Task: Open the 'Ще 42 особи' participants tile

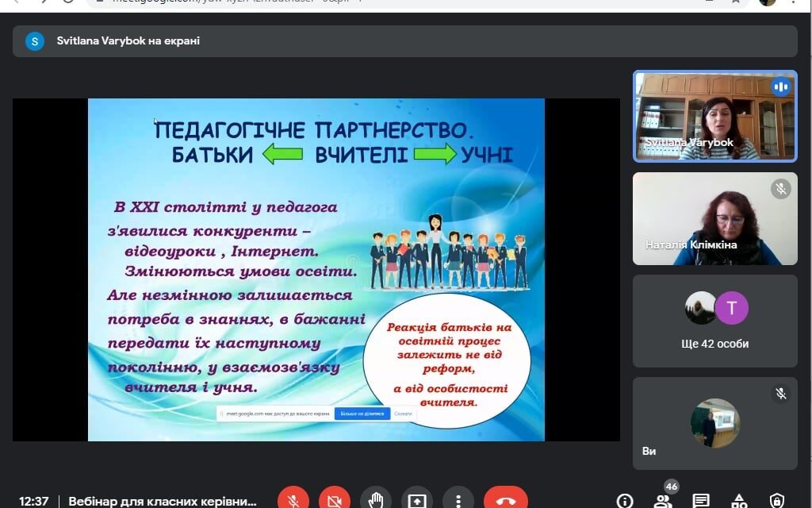Action: point(715,321)
